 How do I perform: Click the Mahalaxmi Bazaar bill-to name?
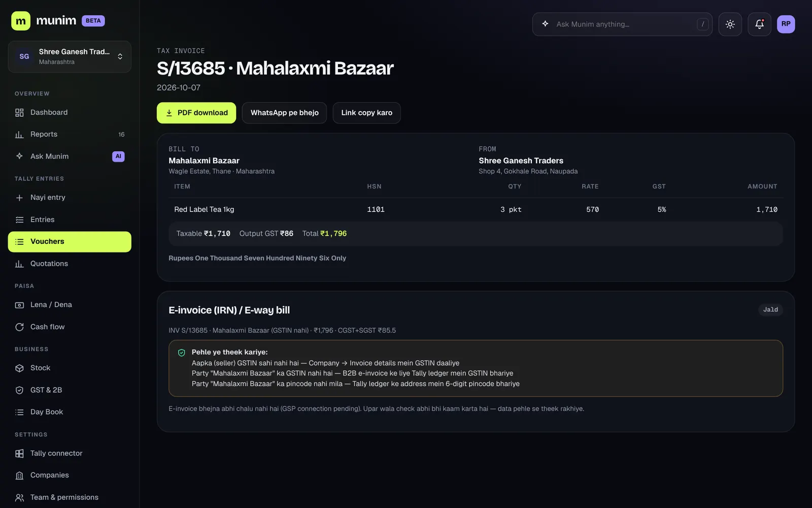click(x=204, y=161)
